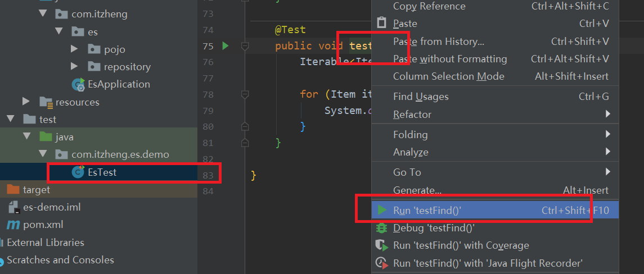Click the @Test annotation in the editor

(x=290, y=30)
